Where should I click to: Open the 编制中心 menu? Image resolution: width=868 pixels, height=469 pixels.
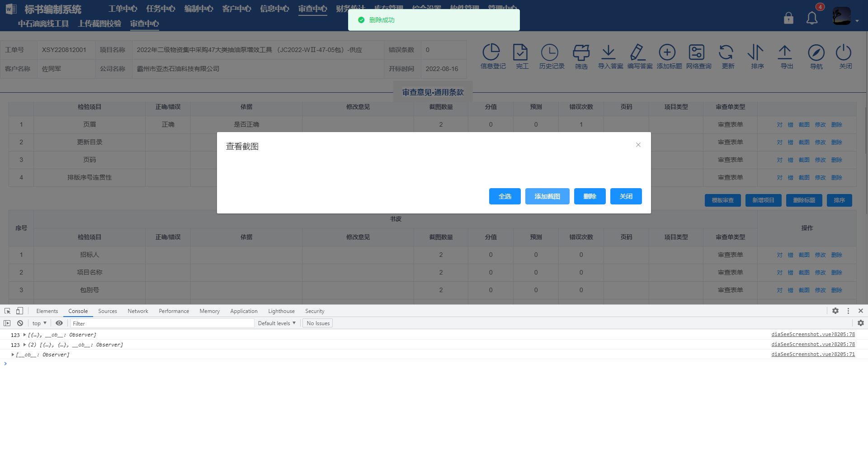[x=198, y=9]
